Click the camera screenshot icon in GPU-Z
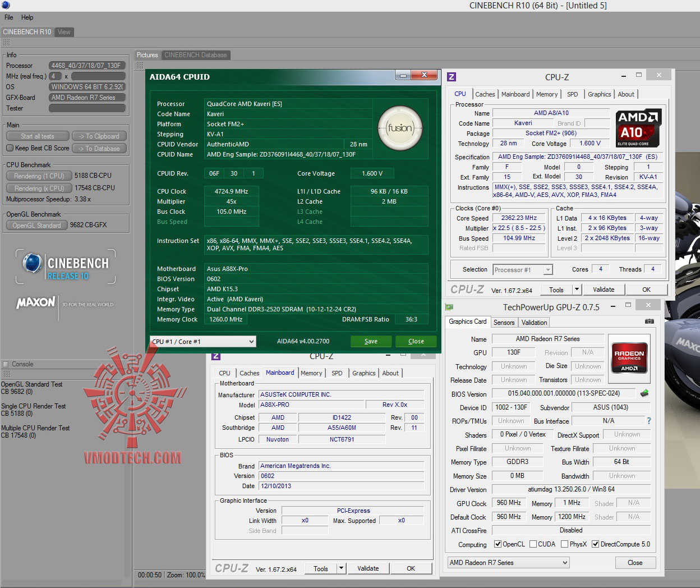700x588 pixels. click(649, 321)
